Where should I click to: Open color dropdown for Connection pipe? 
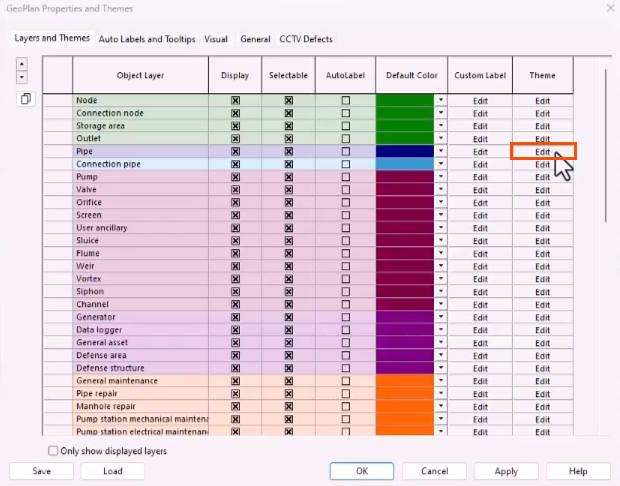[x=440, y=164]
